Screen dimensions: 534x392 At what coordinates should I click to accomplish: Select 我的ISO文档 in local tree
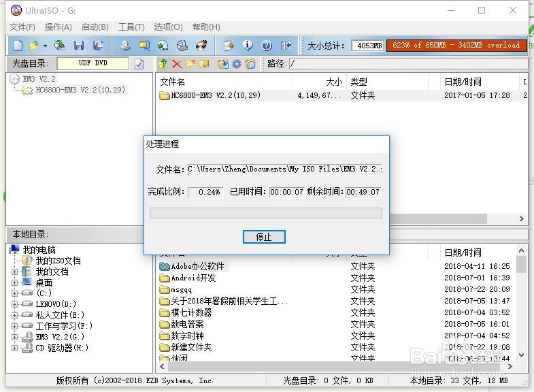pos(59,261)
